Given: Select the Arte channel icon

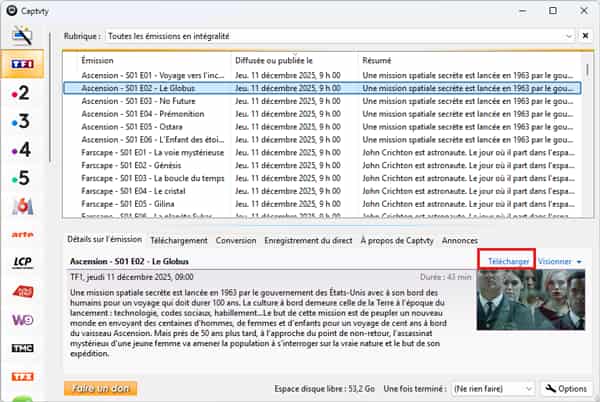Looking at the screenshot, I should point(22,234).
